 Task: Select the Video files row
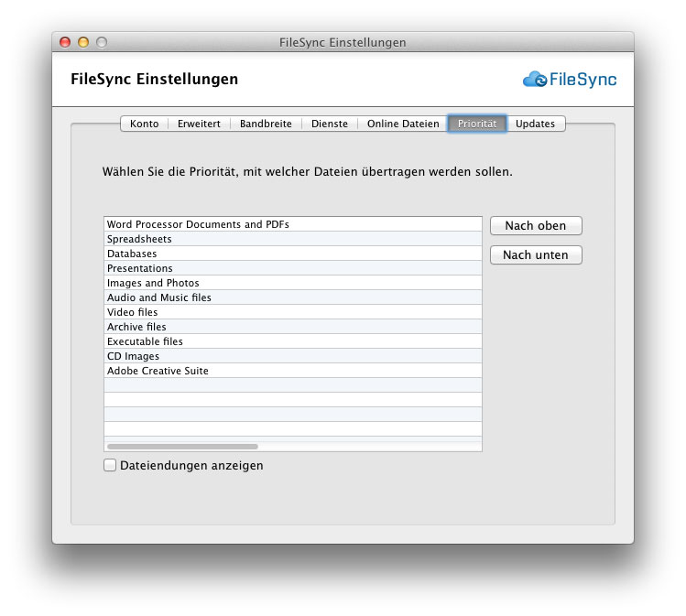pyautogui.click(x=293, y=312)
